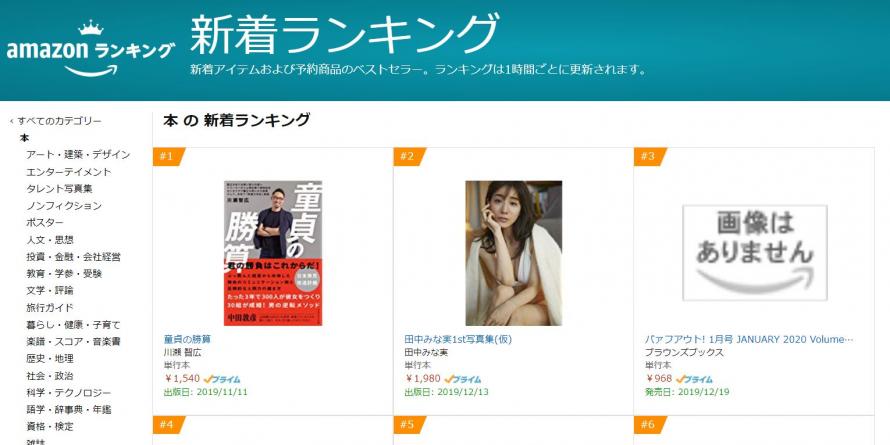Go back to すべてのカテゴリー

coord(56,121)
